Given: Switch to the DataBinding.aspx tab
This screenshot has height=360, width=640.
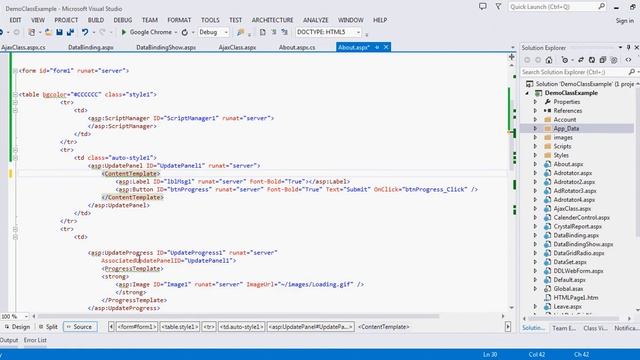Looking at the screenshot, I should tap(91, 47).
